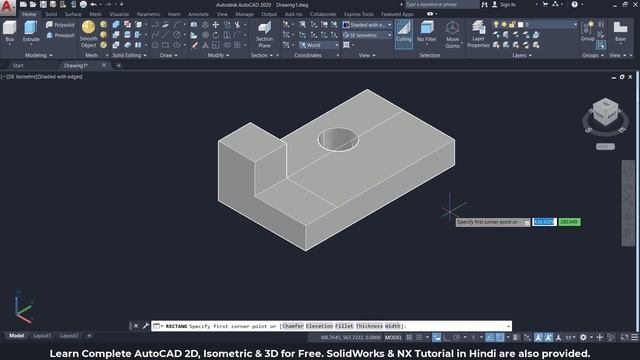Screen dimensions: 640x360
Task: Toggle lineweight display in status bar
Action: [x=516, y=337]
